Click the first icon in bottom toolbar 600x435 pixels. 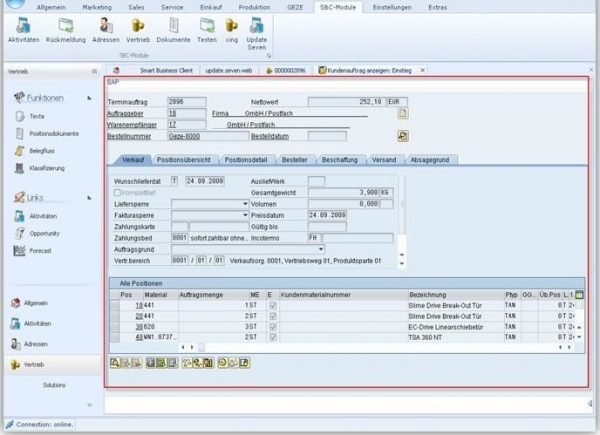pyautogui.click(x=115, y=363)
